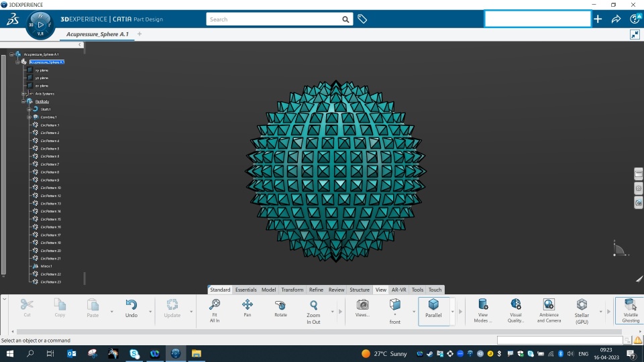Open Ambience and Camera settings
The image size is (644, 362).
click(x=549, y=310)
